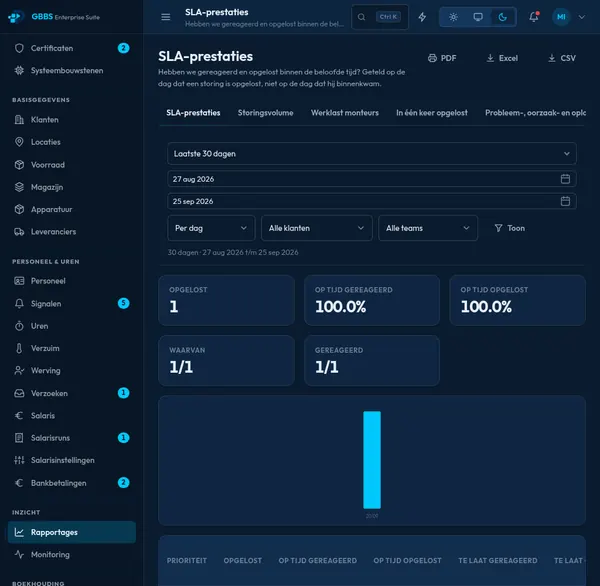Open Signalen bell icon

point(19,304)
